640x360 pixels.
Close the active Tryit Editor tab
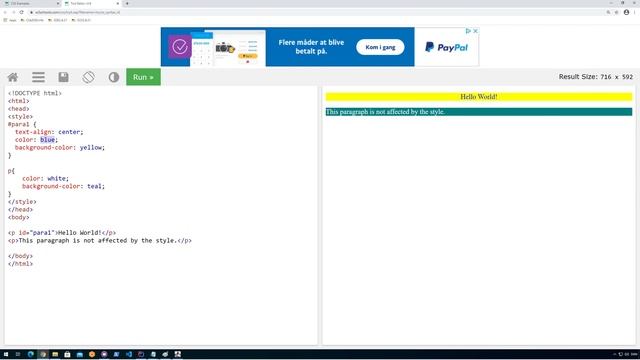tap(118, 3)
